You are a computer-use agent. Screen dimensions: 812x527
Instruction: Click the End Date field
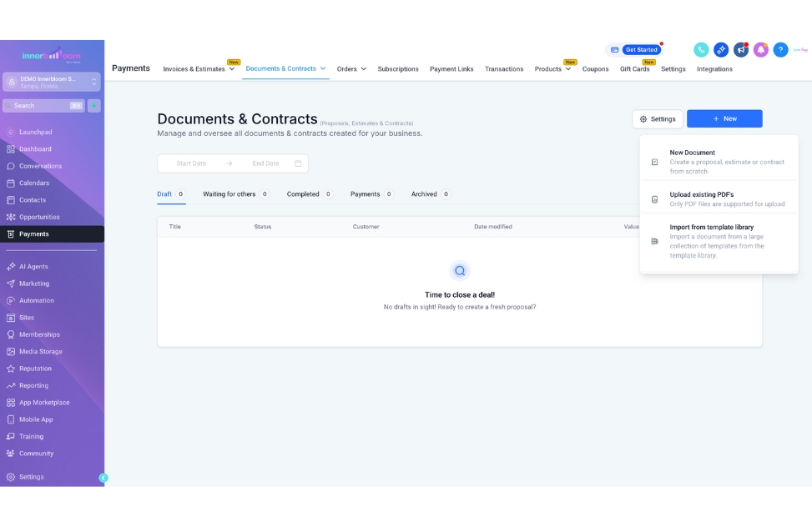[x=265, y=163]
